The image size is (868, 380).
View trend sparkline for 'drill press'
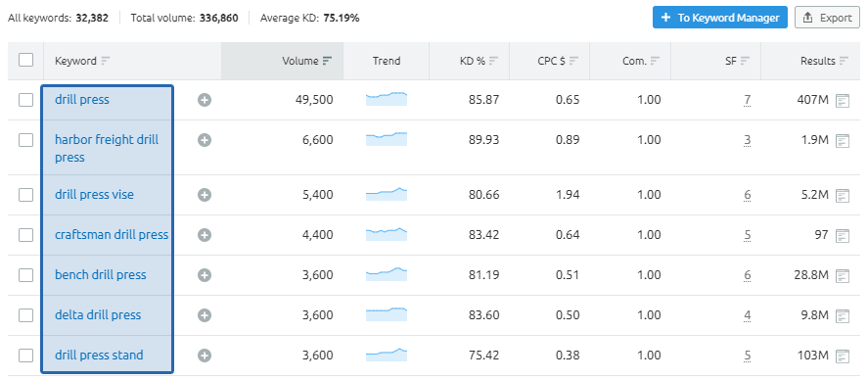(387, 99)
